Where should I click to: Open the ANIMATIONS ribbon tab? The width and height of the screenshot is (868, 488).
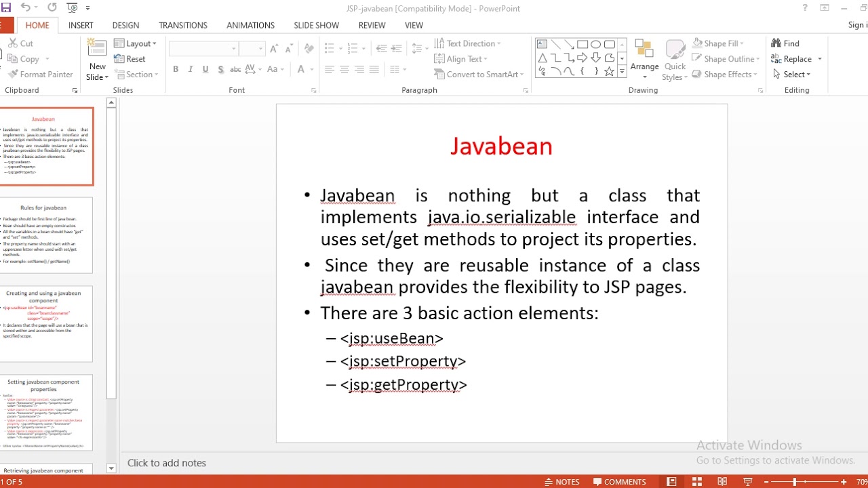250,25
